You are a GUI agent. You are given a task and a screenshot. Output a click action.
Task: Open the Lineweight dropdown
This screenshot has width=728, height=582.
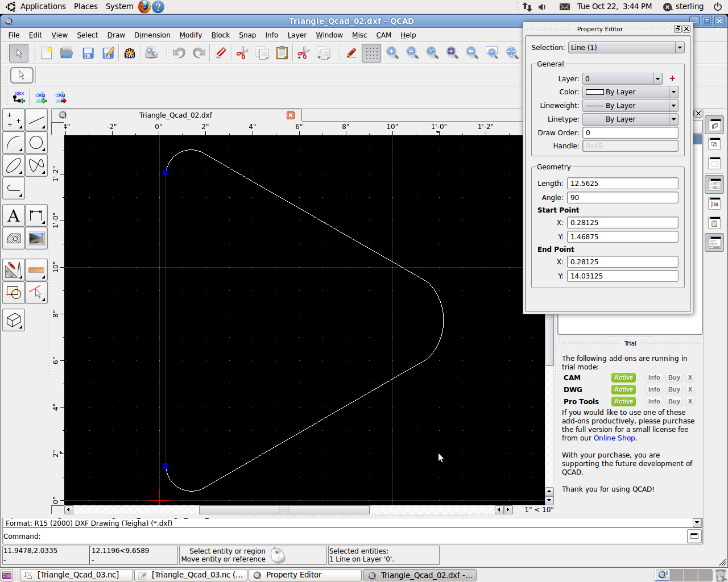[630, 106]
